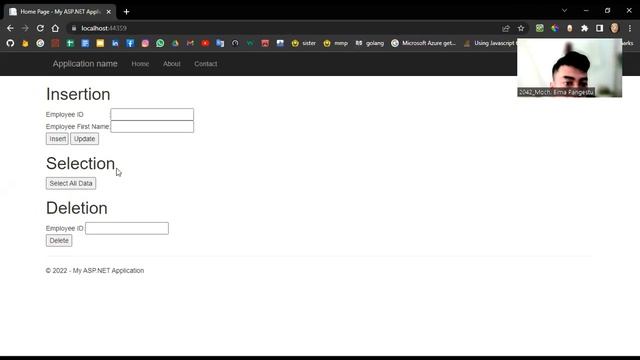Image resolution: width=640 pixels, height=360 pixels.
Task: Open the WhatsApp bookmark
Action: tap(160, 43)
